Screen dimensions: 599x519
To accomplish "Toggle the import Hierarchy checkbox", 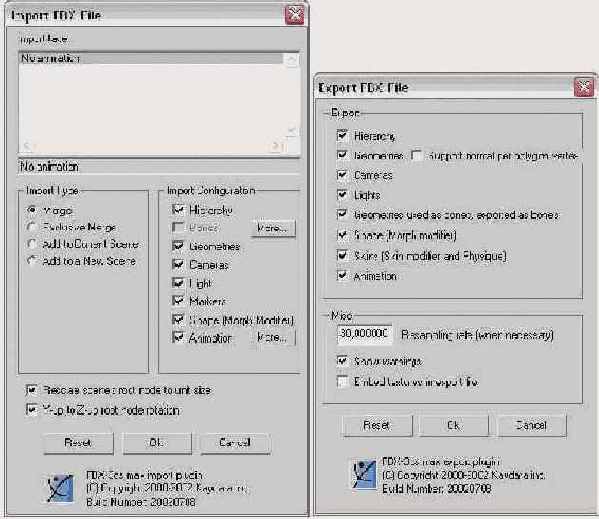I will click(x=178, y=209).
